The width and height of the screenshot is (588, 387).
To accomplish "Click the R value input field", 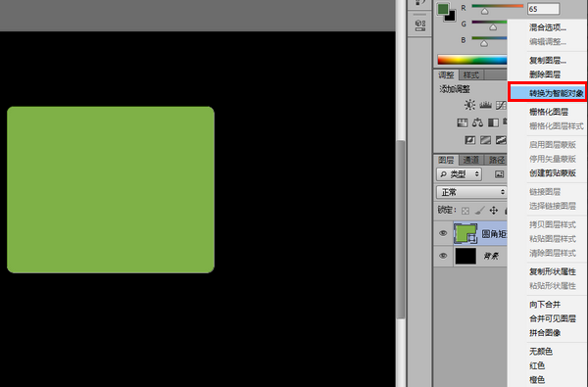I will [543, 9].
